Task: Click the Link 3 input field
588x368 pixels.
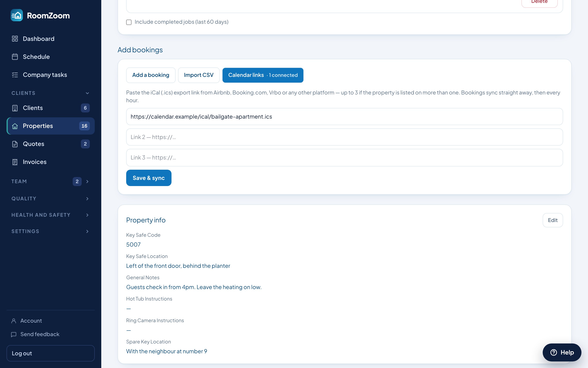Action: [344, 157]
